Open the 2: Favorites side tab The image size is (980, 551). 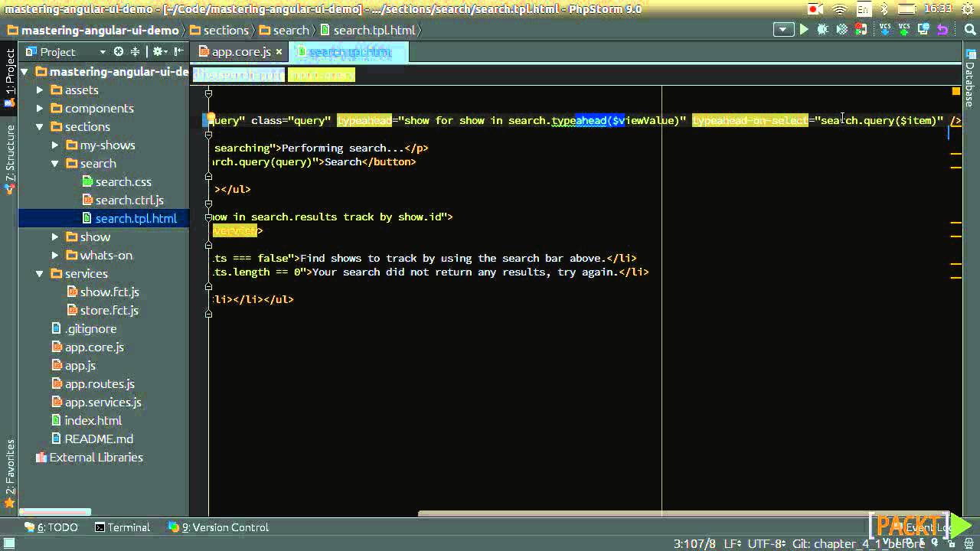point(9,474)
